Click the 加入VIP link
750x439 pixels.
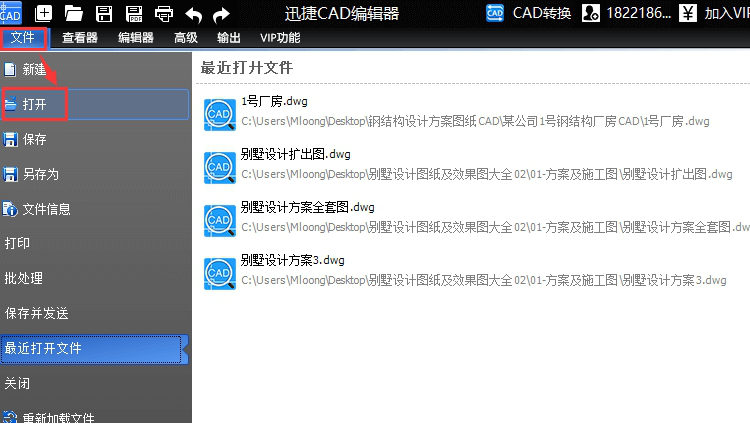(x=727, y=13)
